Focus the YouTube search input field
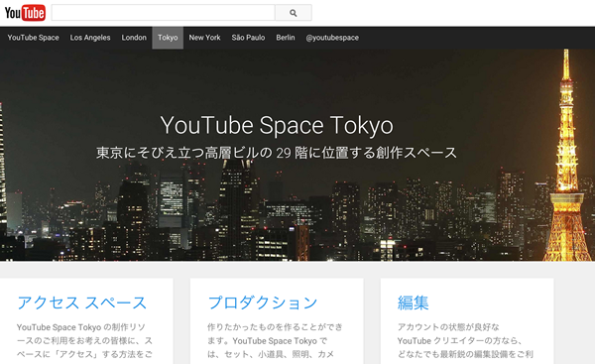This screenshot has height=364, width=595. coord(164,13)
